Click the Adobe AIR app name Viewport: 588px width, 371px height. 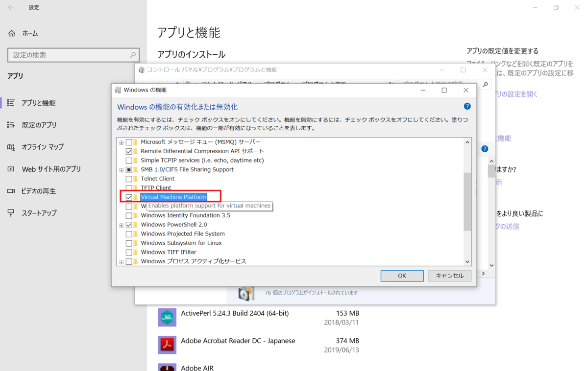coord(197,368)
